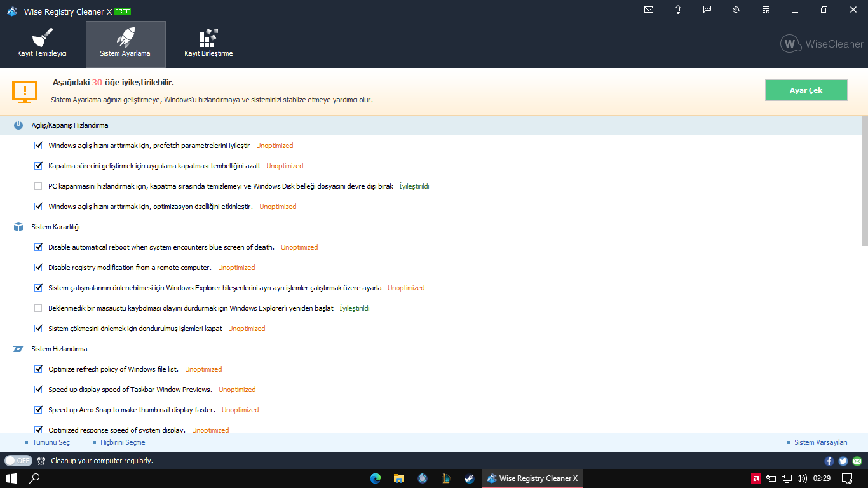Open the main menu list icon
The image size is (868, 488).
pos(765,10)
